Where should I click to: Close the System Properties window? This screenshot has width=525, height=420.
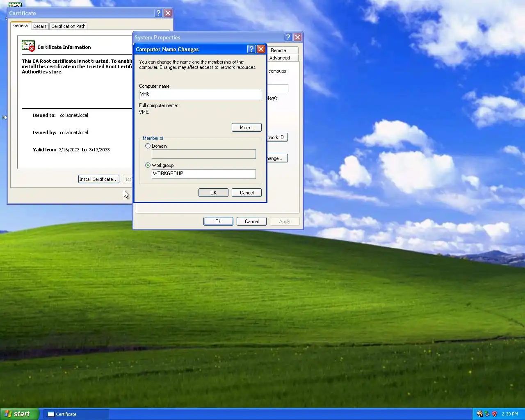click(x=297, y=37)
